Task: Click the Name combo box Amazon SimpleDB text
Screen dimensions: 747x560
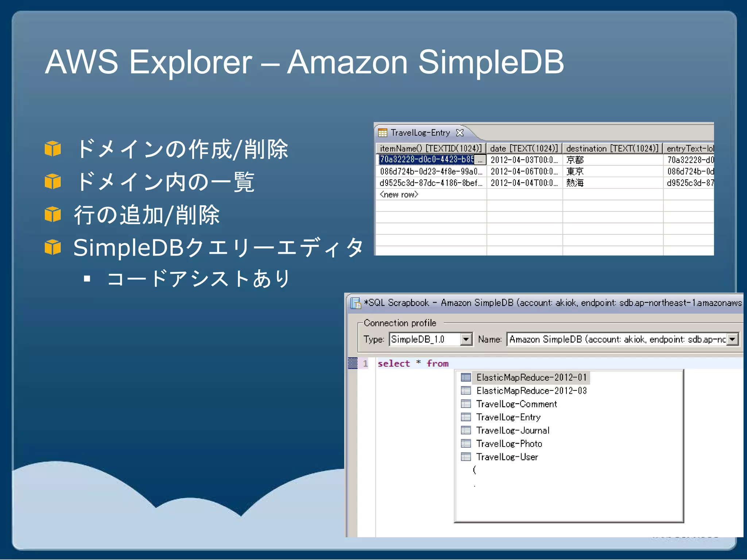Action: point(617,339)
